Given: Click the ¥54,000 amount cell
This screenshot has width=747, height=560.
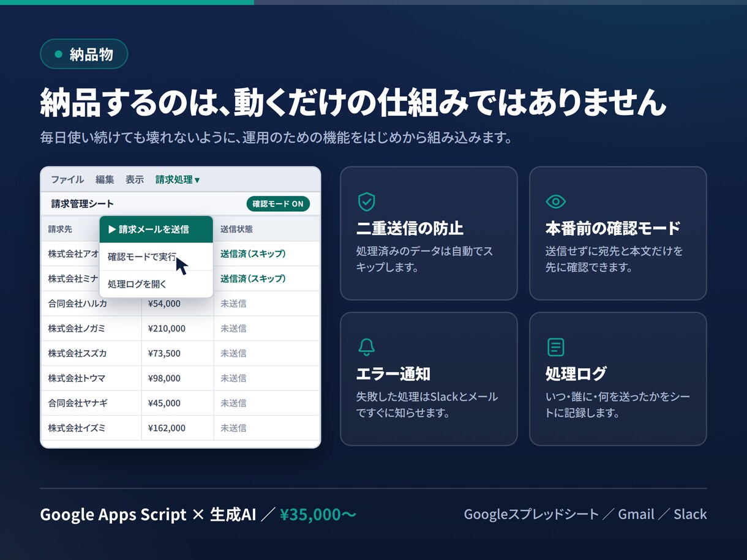Looking at the screenshot, I should point(178,304).
